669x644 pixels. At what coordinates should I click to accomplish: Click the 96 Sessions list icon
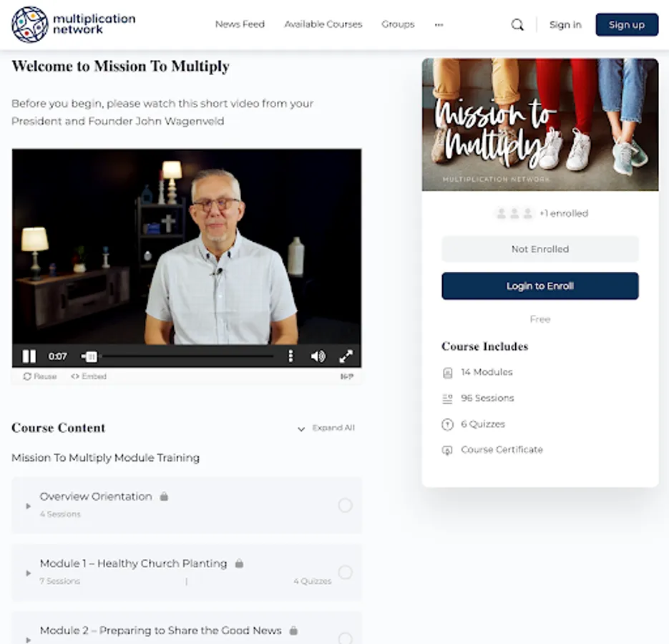(447, 399)
